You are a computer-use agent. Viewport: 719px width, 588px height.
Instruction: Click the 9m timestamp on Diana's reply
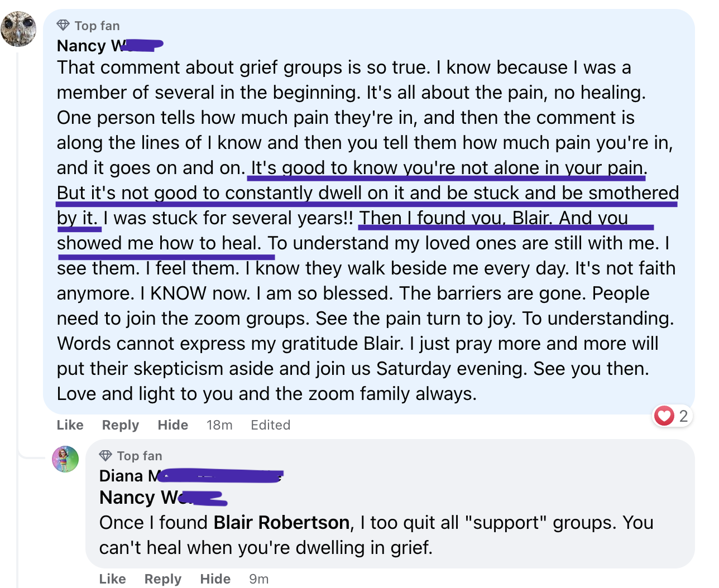point(258,579)
